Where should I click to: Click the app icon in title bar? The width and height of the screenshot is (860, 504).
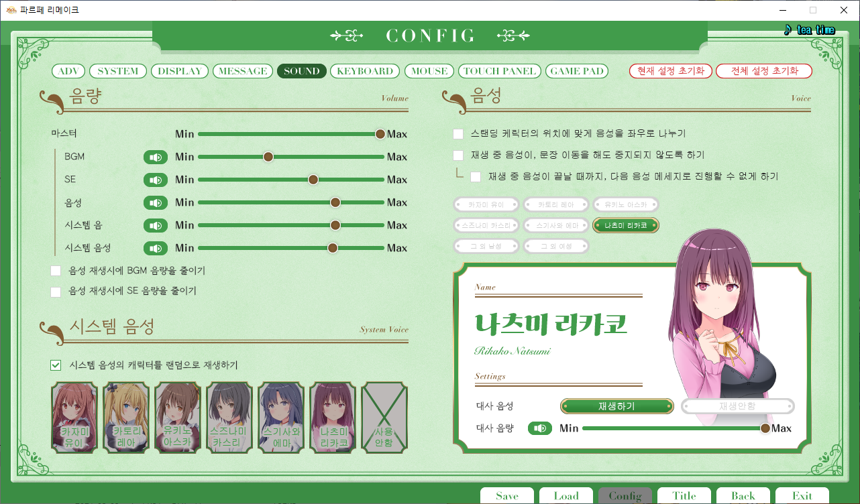point(11,10)
